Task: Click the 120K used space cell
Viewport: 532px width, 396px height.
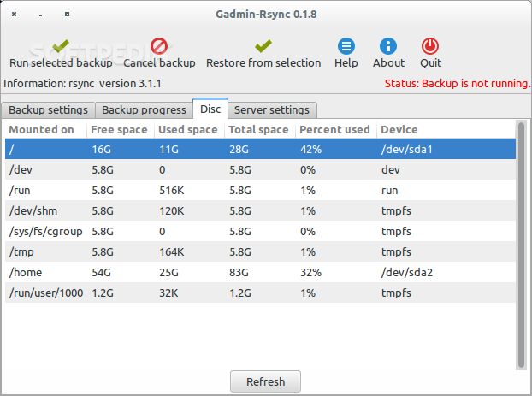Action: pyautogui.click(x=172, y=210)
